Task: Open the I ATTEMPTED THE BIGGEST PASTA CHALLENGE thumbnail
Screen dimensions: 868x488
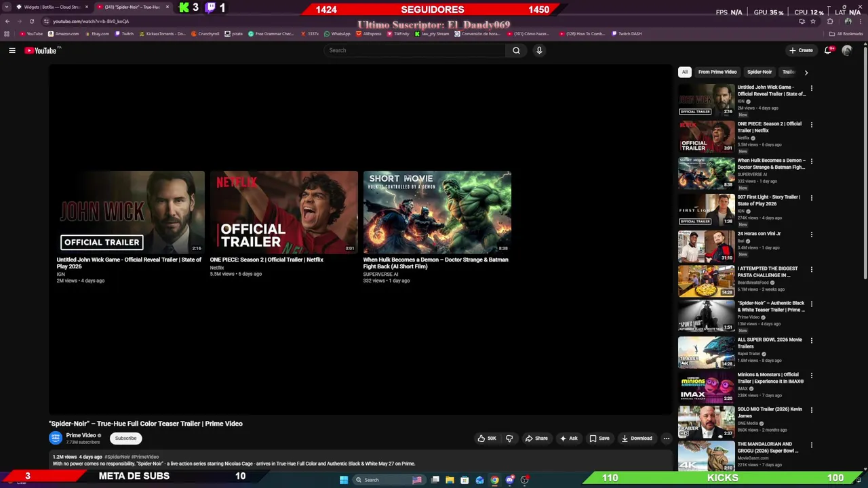Action: coord(706,281)
